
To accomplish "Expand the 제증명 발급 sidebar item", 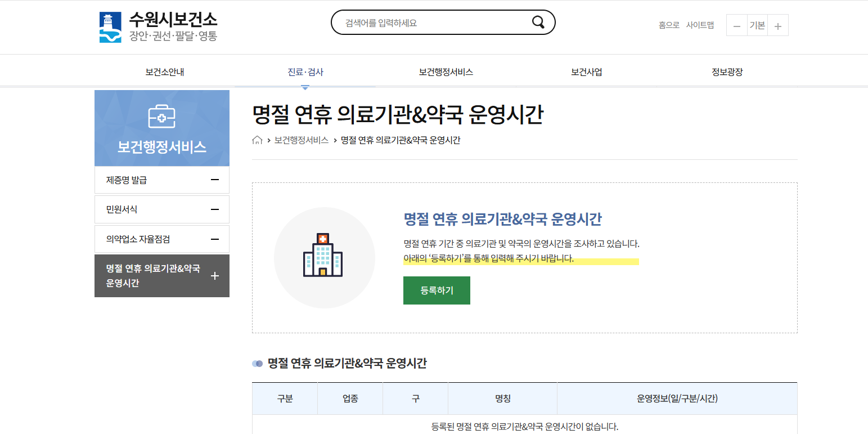I will [x=162, y=180].
